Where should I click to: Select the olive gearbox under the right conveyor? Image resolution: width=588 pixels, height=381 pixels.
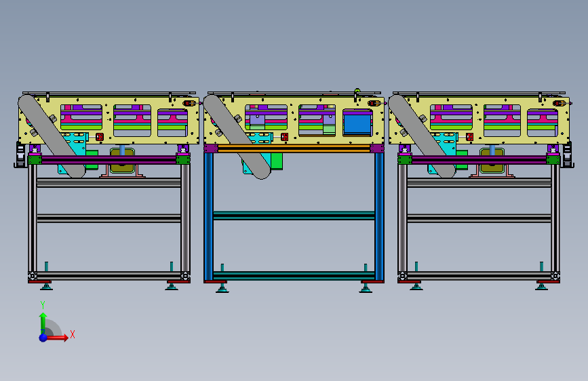pos(492,161)
